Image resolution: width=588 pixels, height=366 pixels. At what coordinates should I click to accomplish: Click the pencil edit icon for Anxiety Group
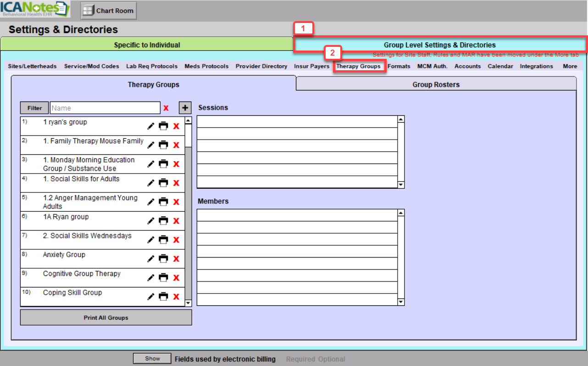tap(150, 259)
